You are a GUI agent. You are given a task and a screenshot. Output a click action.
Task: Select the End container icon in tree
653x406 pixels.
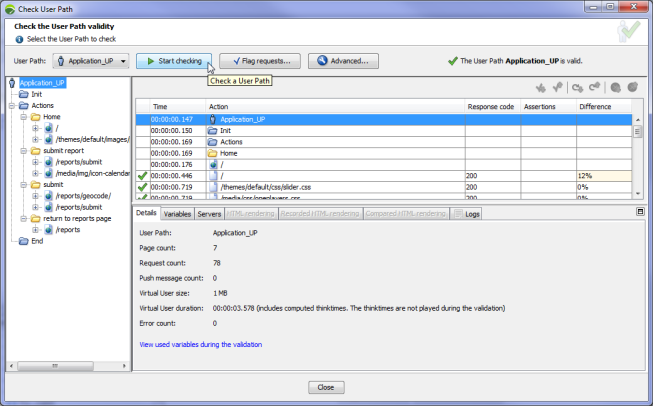point(22,241)
